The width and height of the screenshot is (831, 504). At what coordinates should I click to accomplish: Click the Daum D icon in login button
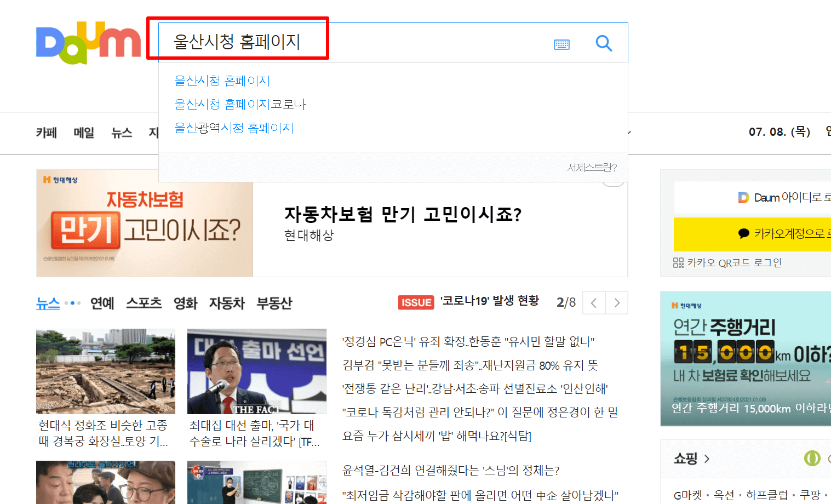(x=743, y=197)
